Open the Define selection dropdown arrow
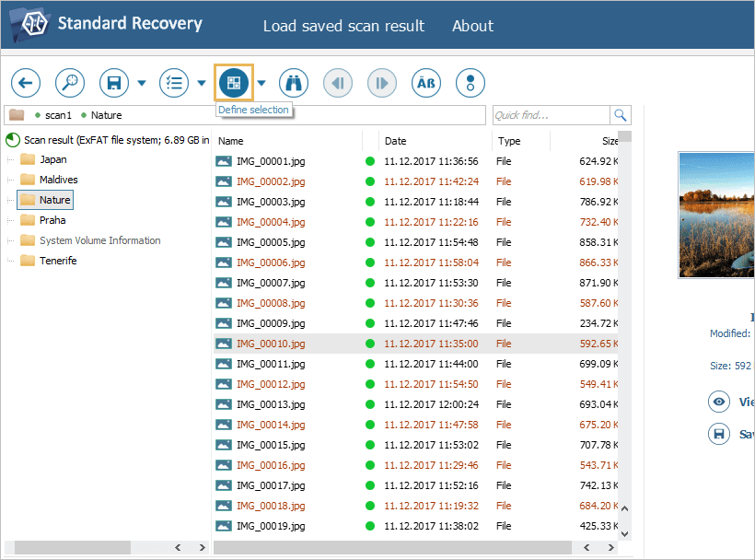The image size is (755, 560). [x=261, y=83]
